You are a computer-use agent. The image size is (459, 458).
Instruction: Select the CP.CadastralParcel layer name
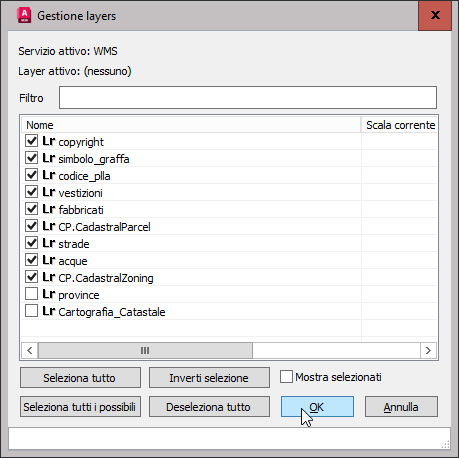pos(104,227)
